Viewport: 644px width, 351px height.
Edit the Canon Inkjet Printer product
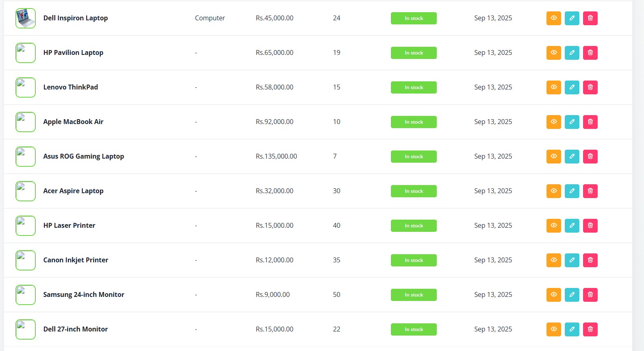tap(572, 260)
